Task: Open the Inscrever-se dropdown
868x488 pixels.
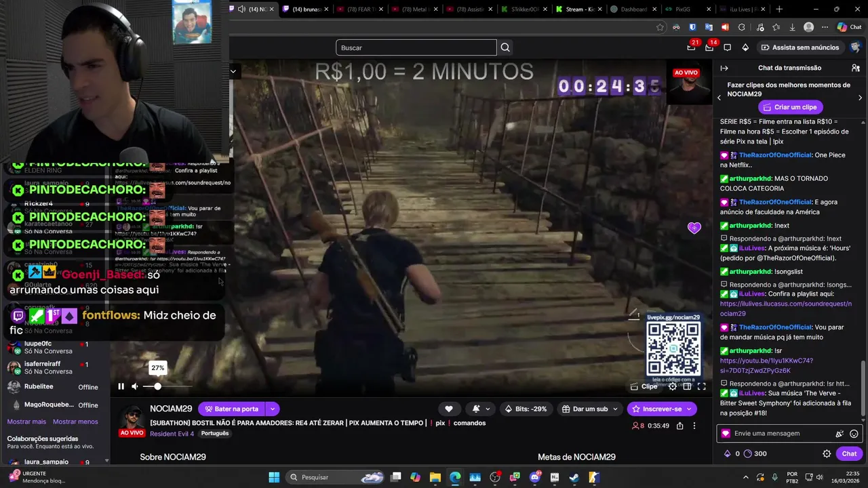Action: 661,409
